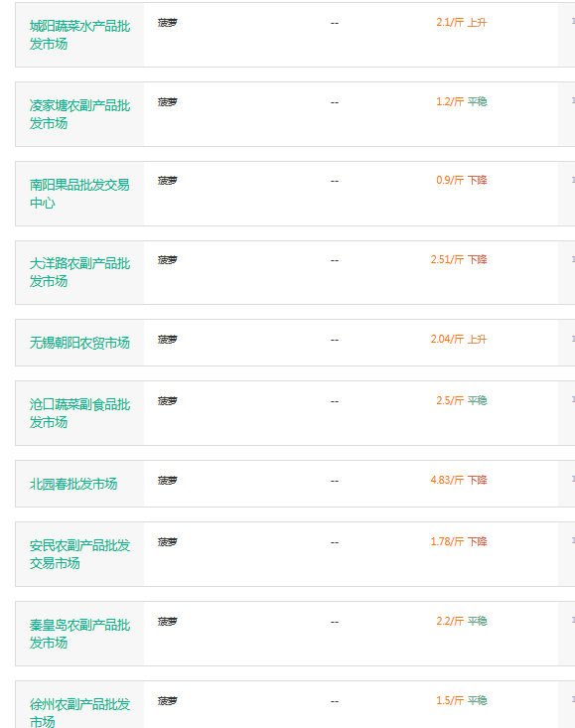Viewport: 575px width, 728px height.
Task: Open 大洋路农副产品批发市场 market link
Action: [x=79, y=272]
